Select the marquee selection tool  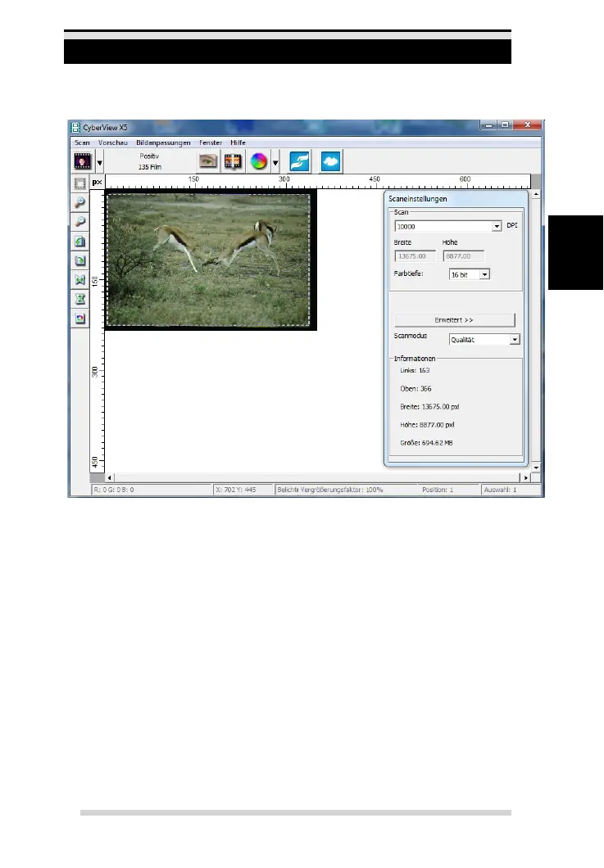pyautogui.click(x=80, y=184)
